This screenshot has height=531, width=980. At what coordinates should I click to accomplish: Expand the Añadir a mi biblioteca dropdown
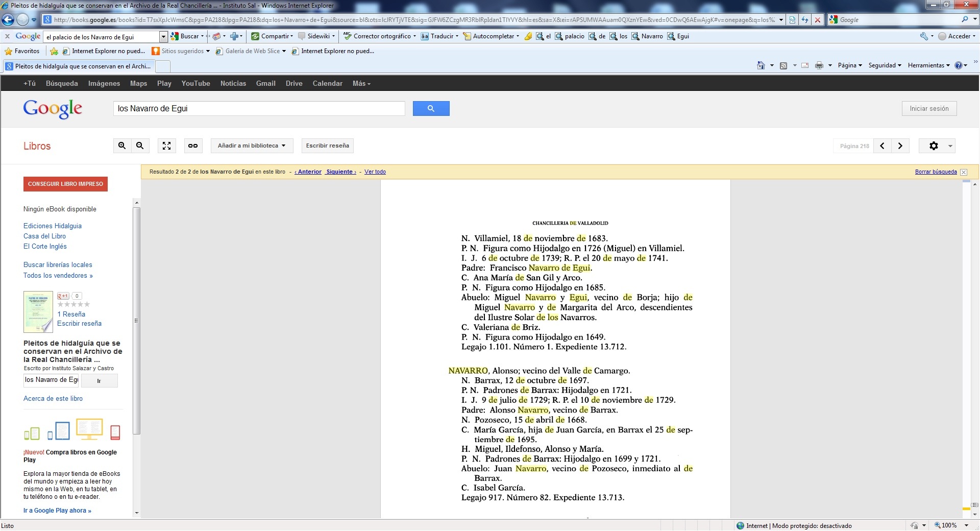(x=252, y=146)
